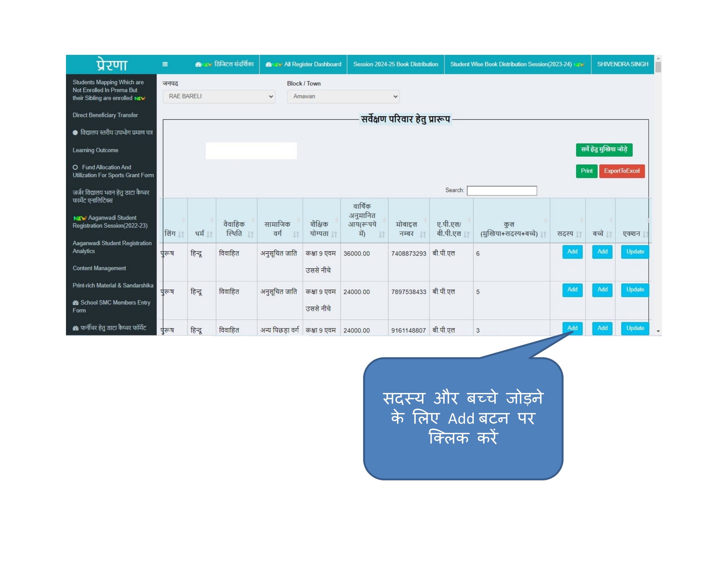
Task: Sort by मोबाइल नम्बर column arrows
Action: pos(423,234)
